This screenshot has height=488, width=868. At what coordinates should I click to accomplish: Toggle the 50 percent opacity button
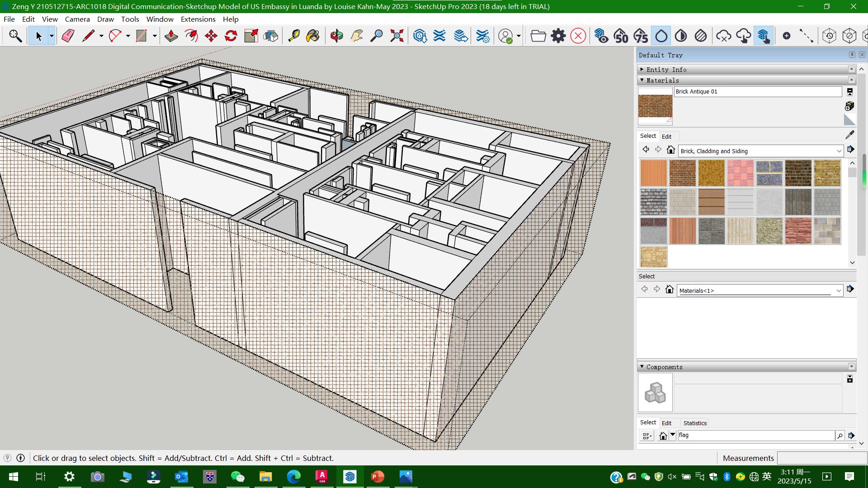621,36
